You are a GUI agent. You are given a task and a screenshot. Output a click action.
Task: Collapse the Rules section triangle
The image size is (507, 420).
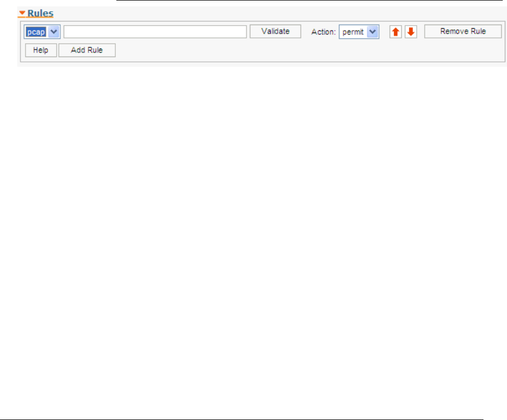pyautogui.click(x=22, y=13)
